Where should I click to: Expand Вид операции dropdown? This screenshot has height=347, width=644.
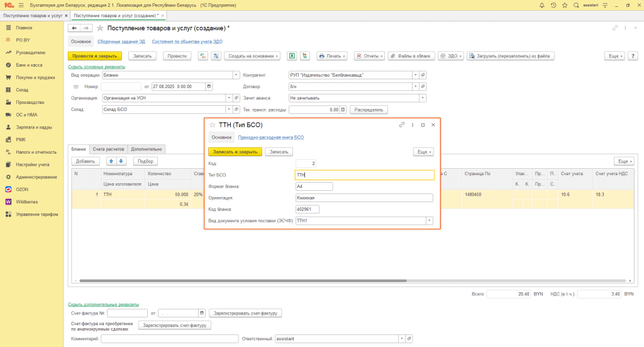click(x=236, y=75)
